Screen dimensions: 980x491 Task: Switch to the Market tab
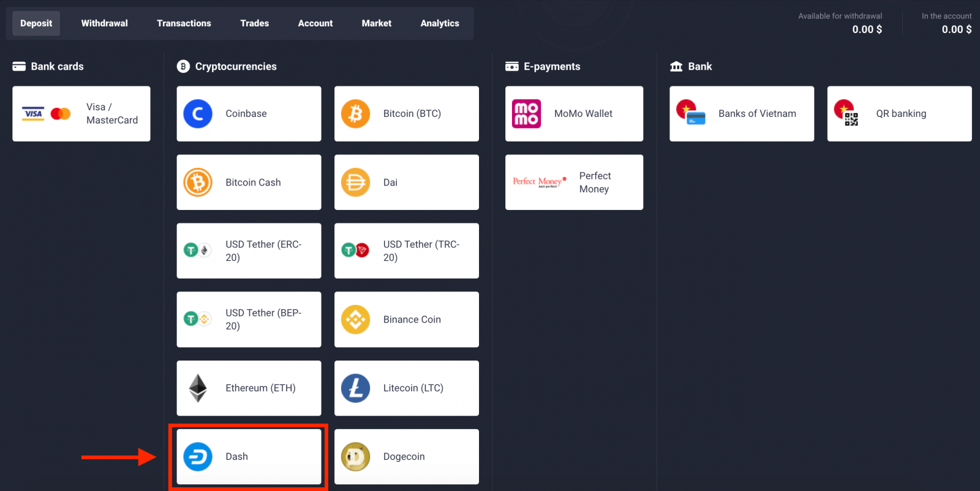pyautogui.click(x=377, y=23)
